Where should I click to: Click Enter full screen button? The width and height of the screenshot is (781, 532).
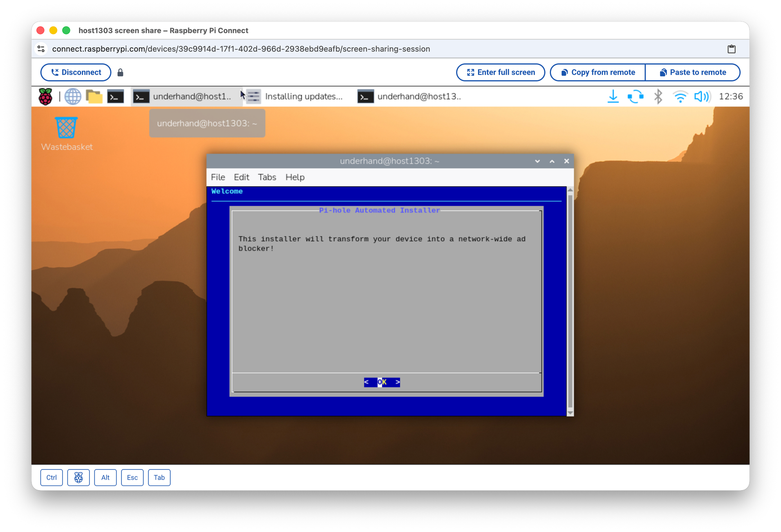[501, 72]
